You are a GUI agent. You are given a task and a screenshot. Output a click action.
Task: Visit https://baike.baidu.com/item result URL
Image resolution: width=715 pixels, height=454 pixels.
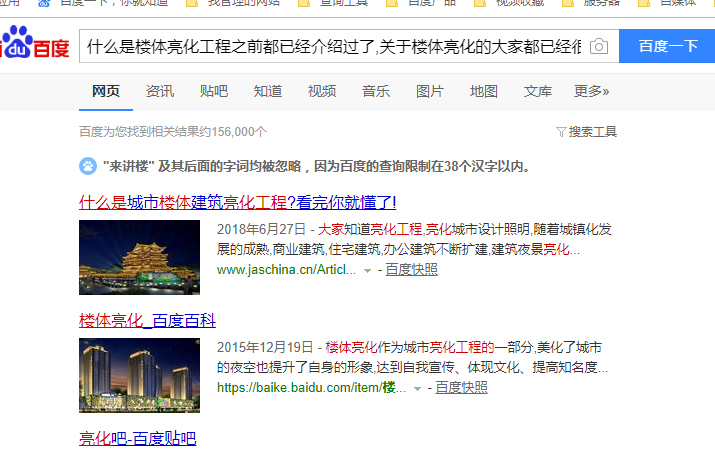click(311, 388)
